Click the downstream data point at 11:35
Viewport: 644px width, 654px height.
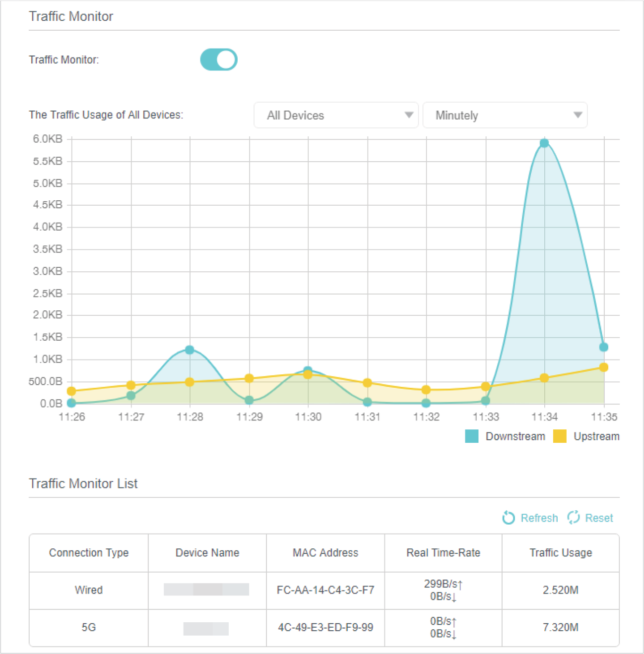click(604, 347)
